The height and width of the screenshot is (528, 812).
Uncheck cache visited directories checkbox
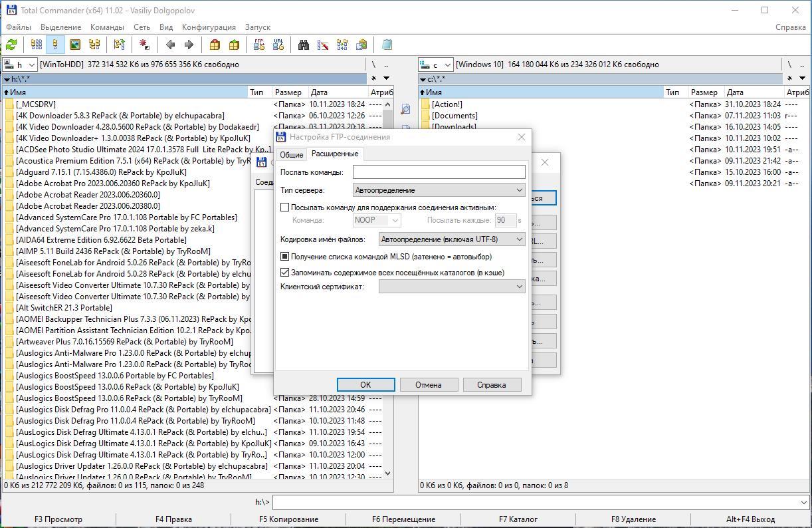(x=285, y=273)
